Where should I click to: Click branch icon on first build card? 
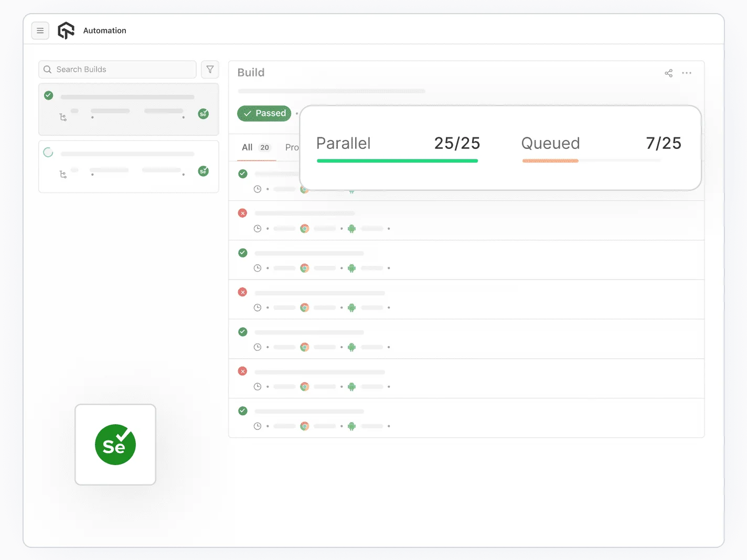[x=63, y=117]
